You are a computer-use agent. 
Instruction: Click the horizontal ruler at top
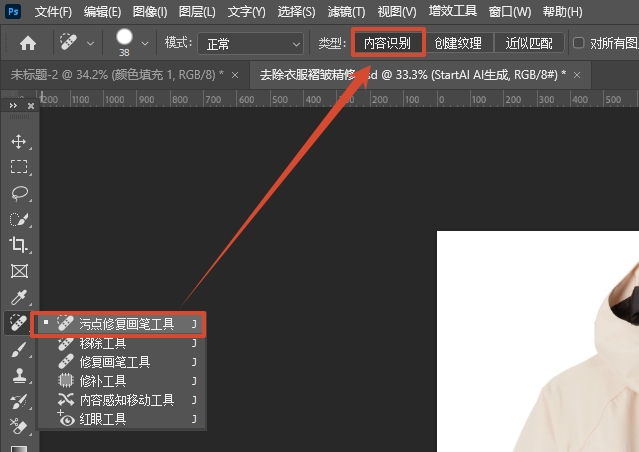tap(338, 99)
